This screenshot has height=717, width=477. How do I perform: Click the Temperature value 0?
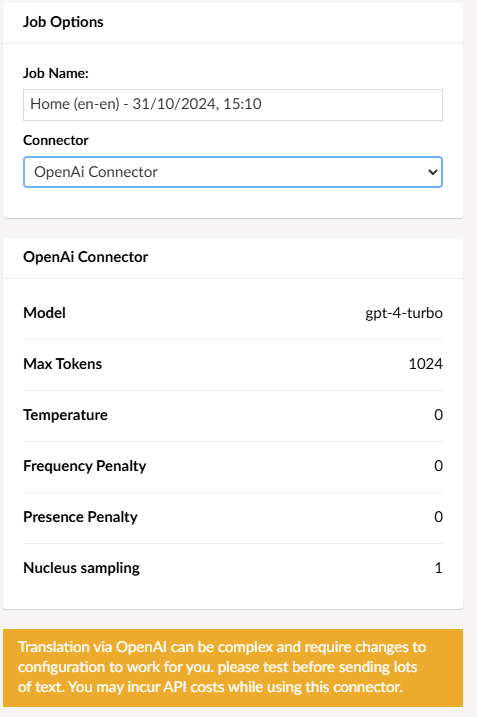click(438, 415)
